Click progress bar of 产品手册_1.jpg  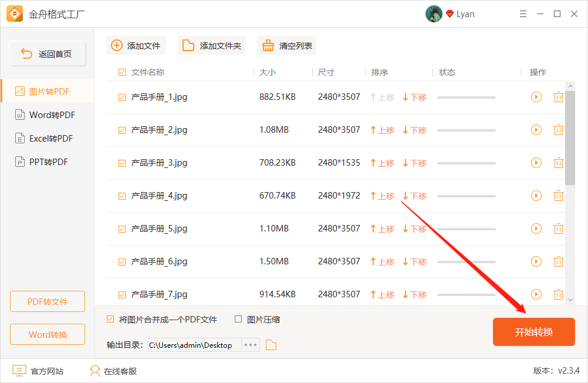pyautogui.click(x=467, y=98)
